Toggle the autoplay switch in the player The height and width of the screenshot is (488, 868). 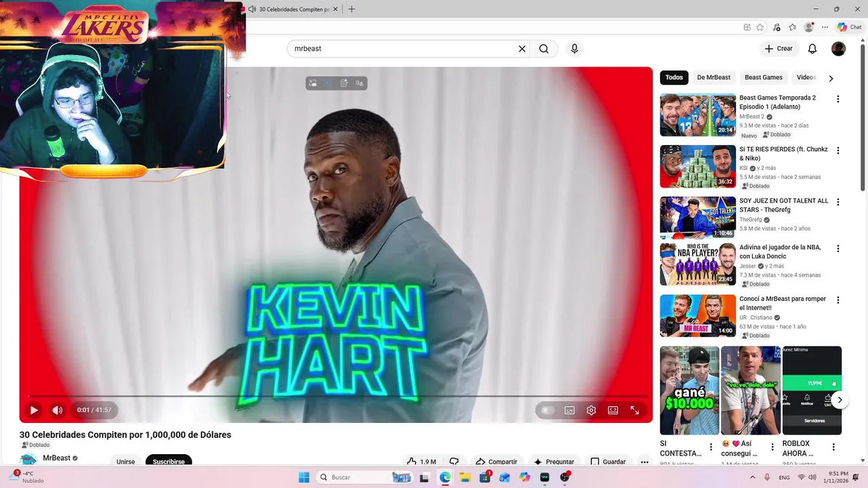[548, 410]
